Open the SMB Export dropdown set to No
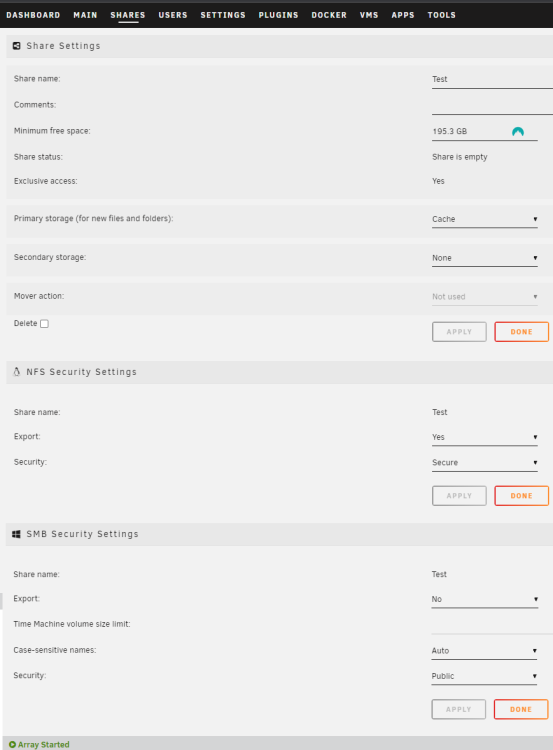Screen dimensions: 553x750 coord(485,599)
